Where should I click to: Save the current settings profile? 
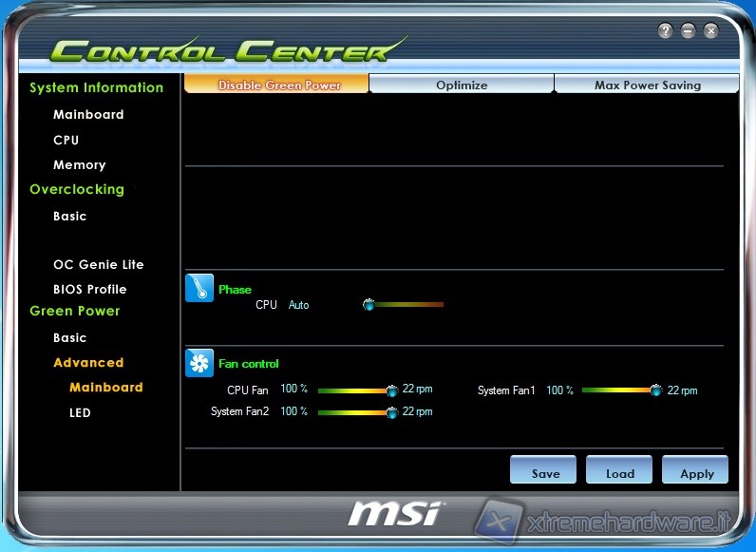(545, 472)
